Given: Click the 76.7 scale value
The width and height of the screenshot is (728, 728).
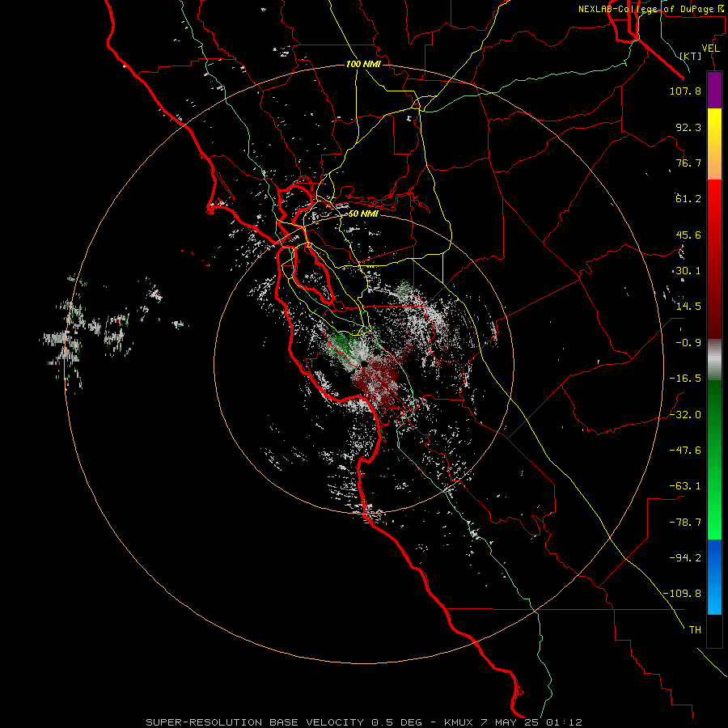Looking at the screenshot, I should (x=688, y=163).
